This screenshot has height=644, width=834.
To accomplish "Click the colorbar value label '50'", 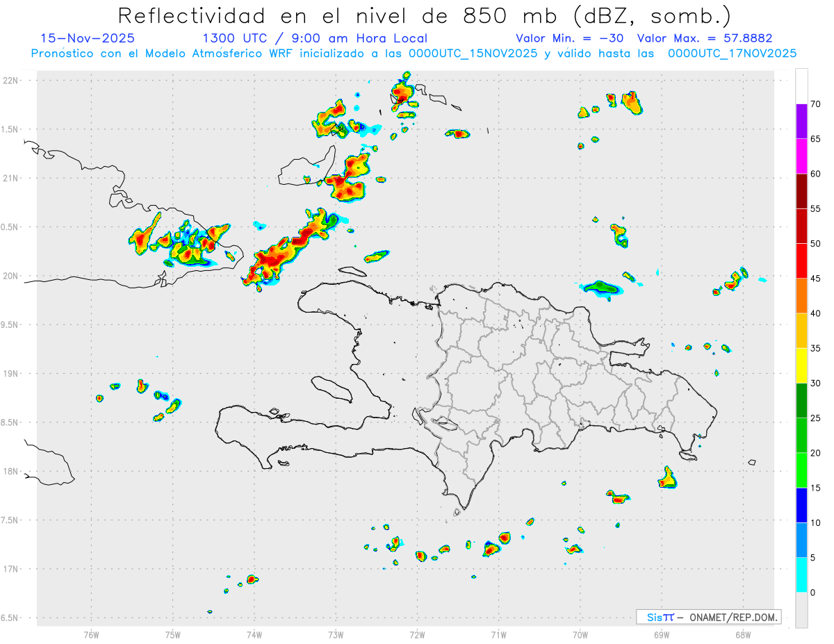I will [x=816, y=243].
